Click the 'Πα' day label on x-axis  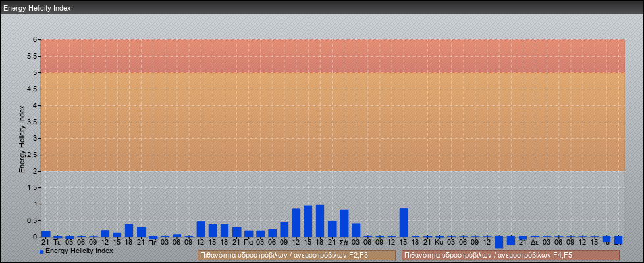[248, 243]
